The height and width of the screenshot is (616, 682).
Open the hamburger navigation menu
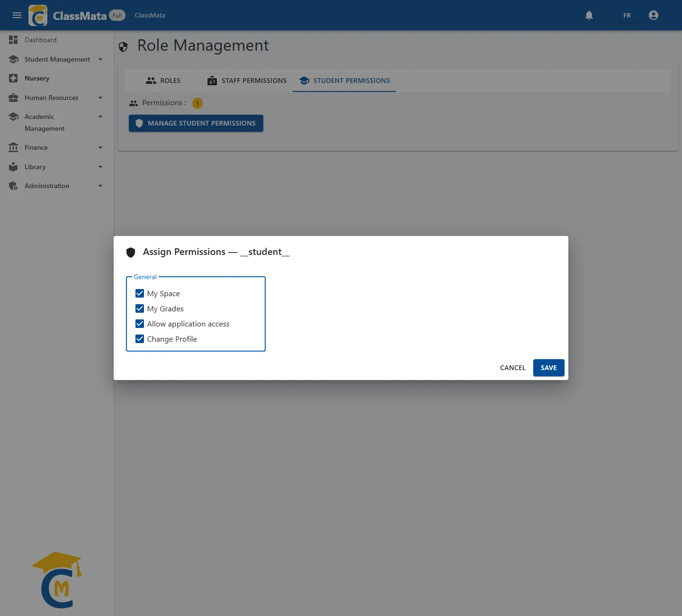[x=17, y=15]
